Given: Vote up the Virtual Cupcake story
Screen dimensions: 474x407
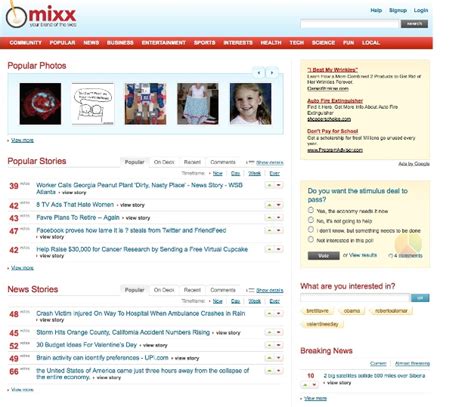Looking at the screenshot, I should click(x=269, y=249).
